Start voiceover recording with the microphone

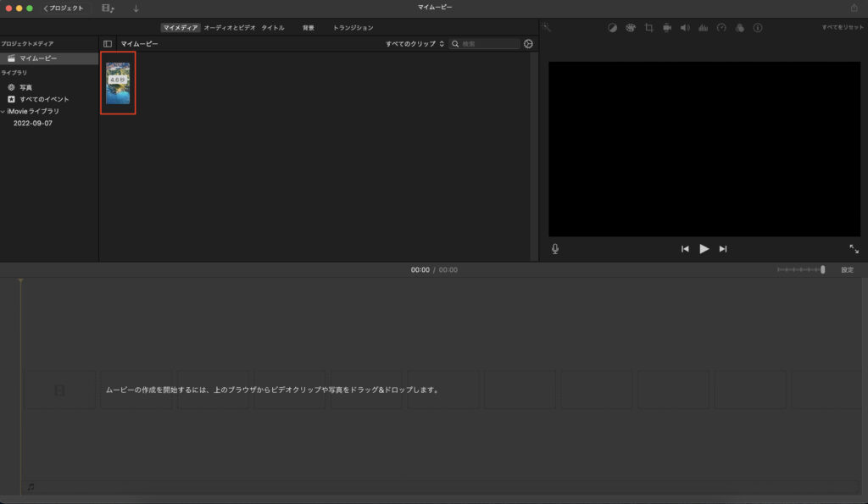[x=555, y=249]
